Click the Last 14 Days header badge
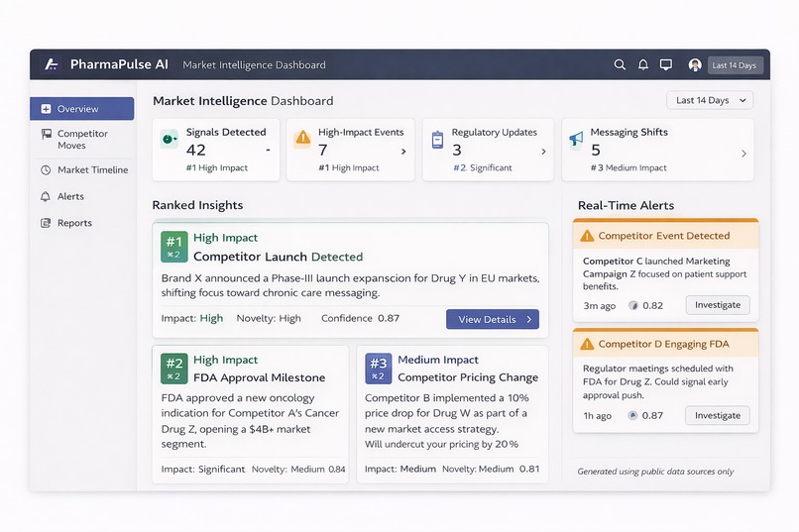The image size is (799, 532). (735, 65)
